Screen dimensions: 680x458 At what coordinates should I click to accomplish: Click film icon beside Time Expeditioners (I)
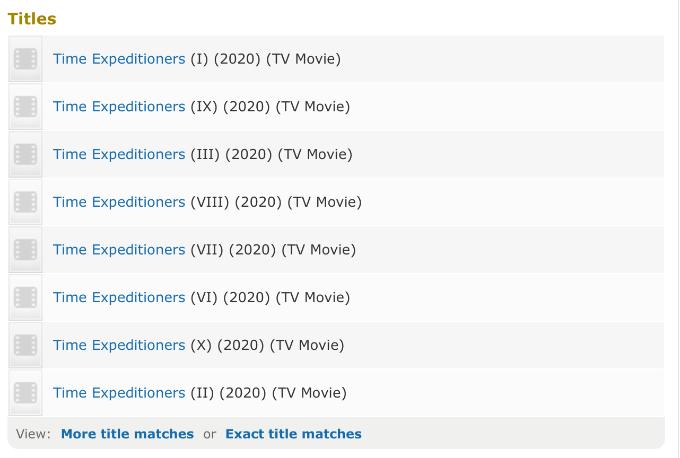pos(26,59)
